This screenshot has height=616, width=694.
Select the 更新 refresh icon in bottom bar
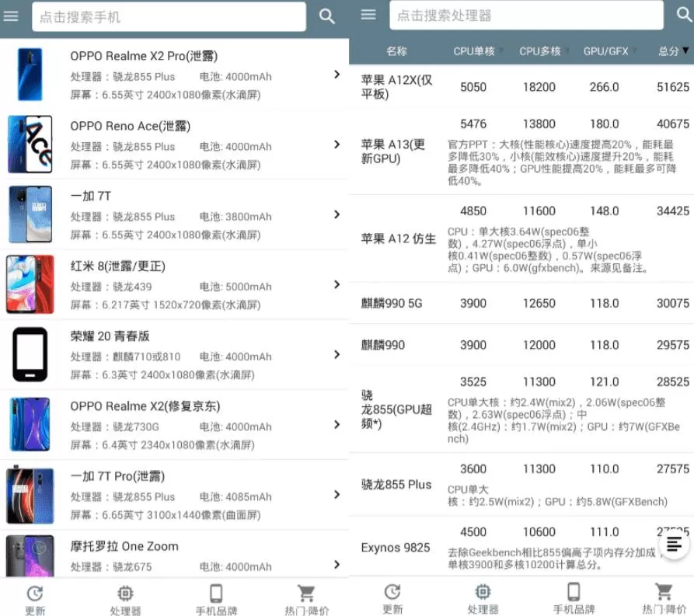click(x=36, y=594)
